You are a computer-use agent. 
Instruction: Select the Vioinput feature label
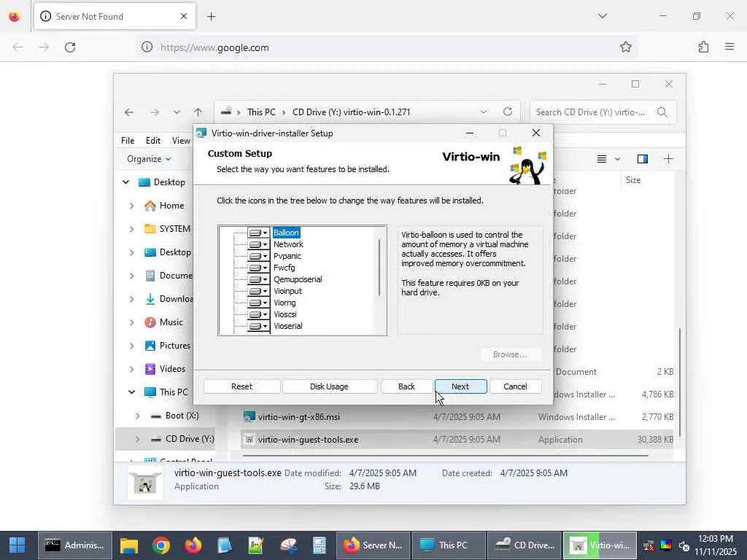[x=287, y=291]
